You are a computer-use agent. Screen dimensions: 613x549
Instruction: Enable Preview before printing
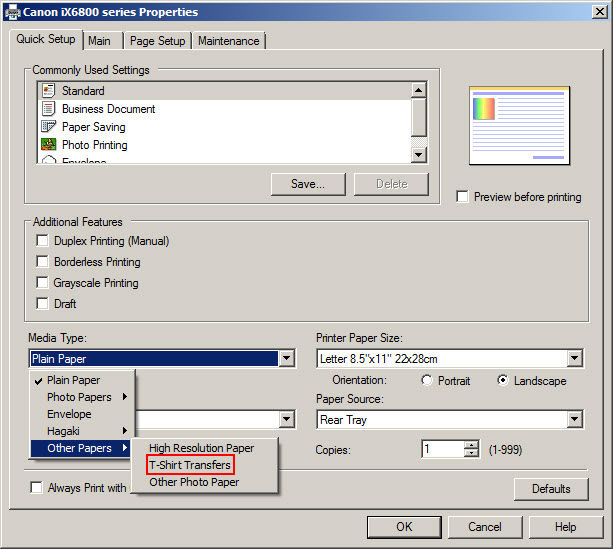click(x=462, y=197)
